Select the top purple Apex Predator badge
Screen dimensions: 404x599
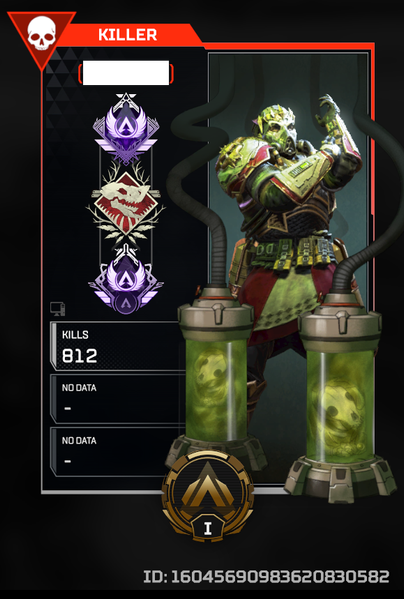pyautogui.click(x=126, y=128)
